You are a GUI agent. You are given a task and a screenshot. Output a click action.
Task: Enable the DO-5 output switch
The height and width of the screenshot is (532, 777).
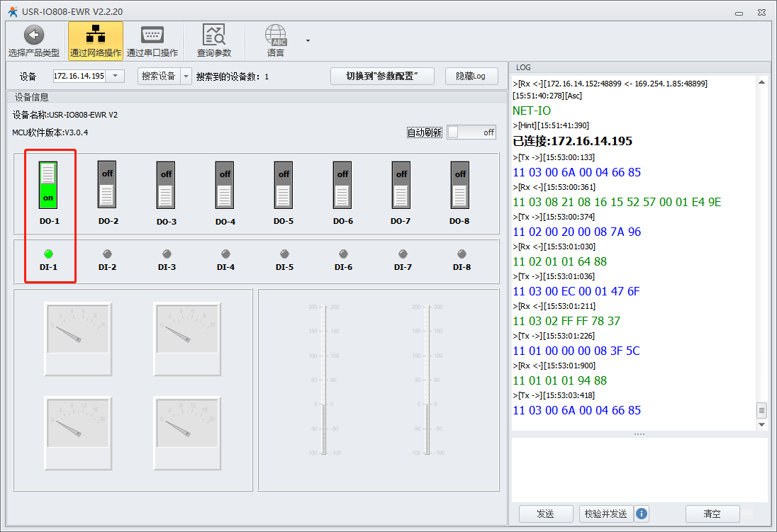(284, 185)
